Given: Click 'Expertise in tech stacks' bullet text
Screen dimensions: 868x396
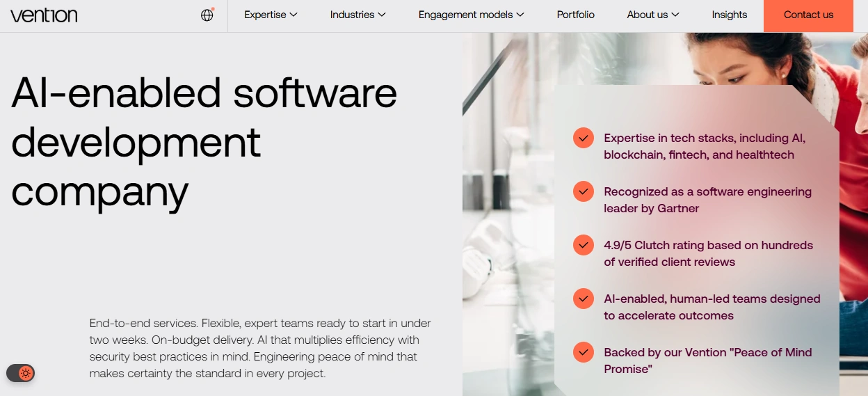Looking at the screenshot, I should click(705, 146).
